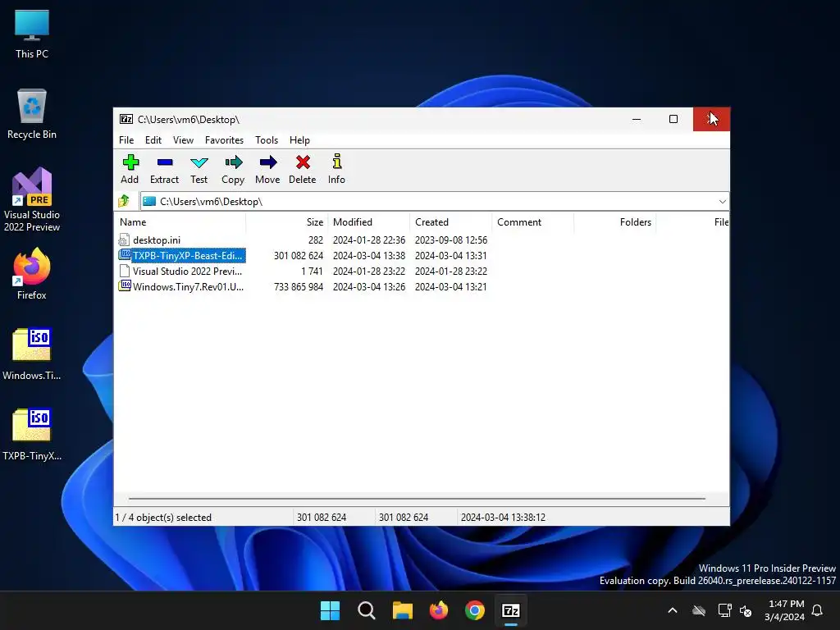Select the desktop.ini file icon
Screen dimensions: 840x630
[x=125, y=240]
